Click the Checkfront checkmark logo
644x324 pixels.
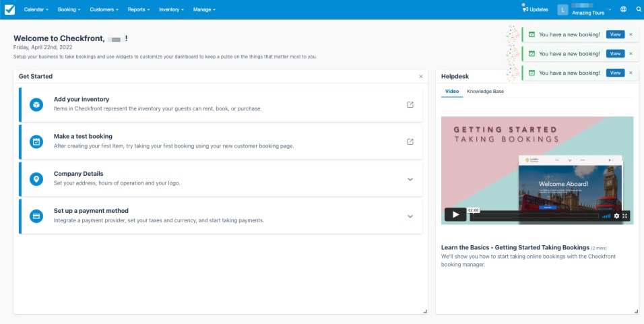(x=9, y=9)
